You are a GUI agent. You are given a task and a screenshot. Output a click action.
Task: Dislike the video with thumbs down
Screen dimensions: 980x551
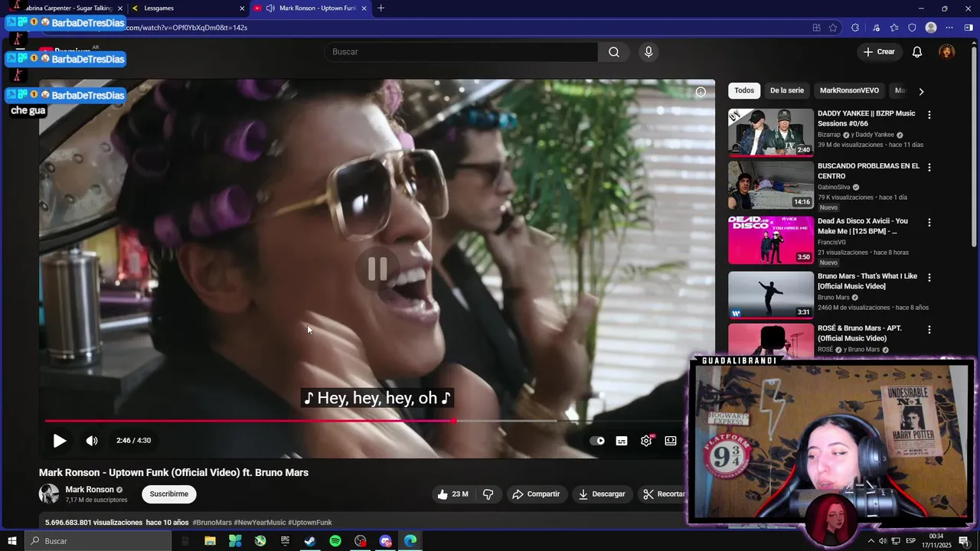[488, 494]
